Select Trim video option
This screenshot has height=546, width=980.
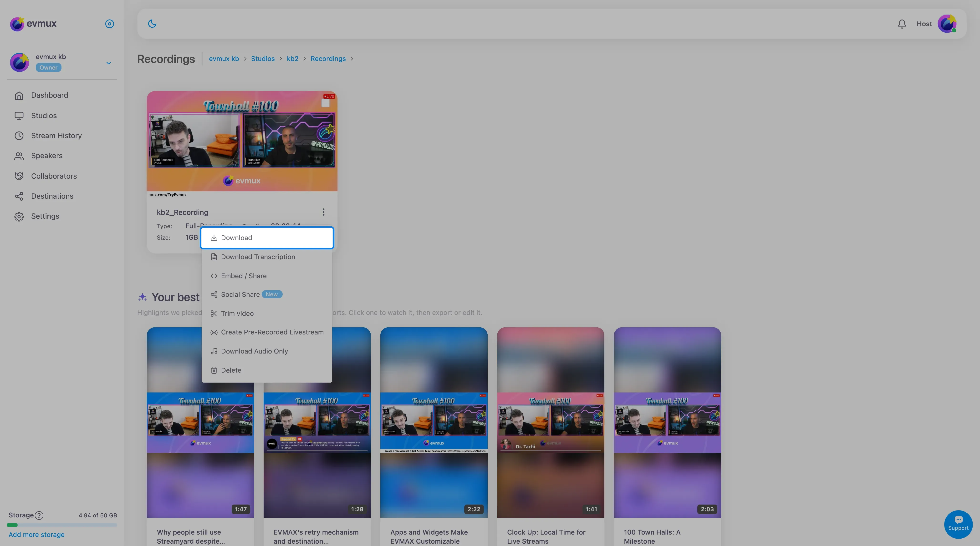pyautogui.click(x=267, y=314)
